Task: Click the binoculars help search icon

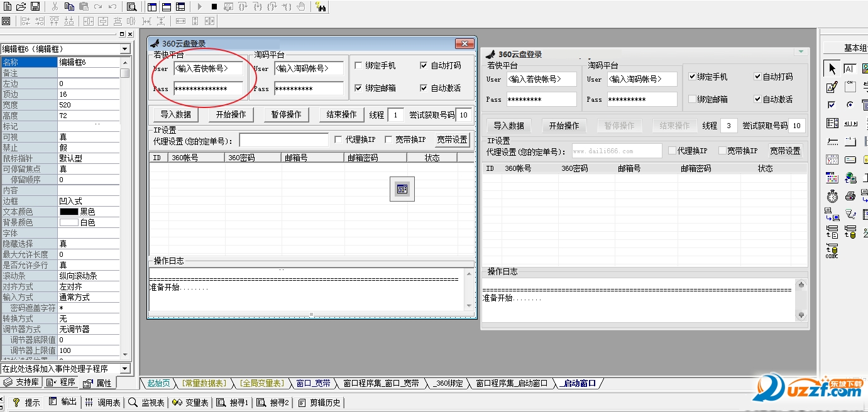Action: click(321, 6)
